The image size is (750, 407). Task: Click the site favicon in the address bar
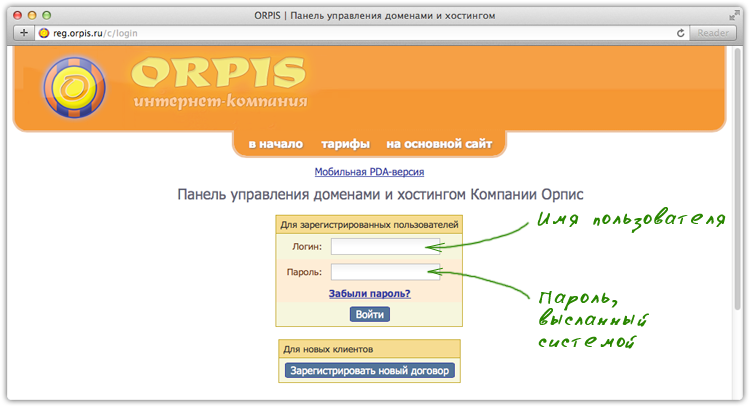click(x=44, y=33)
